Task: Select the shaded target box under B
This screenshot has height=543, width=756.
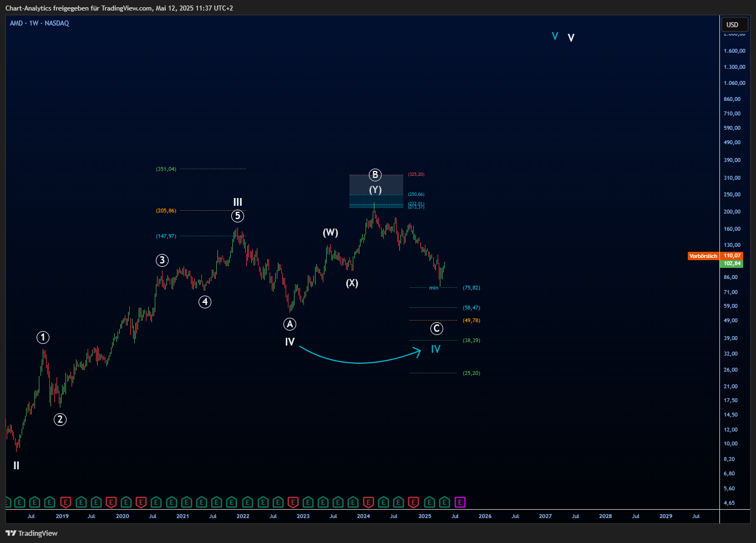Action: tap(376, 191)
